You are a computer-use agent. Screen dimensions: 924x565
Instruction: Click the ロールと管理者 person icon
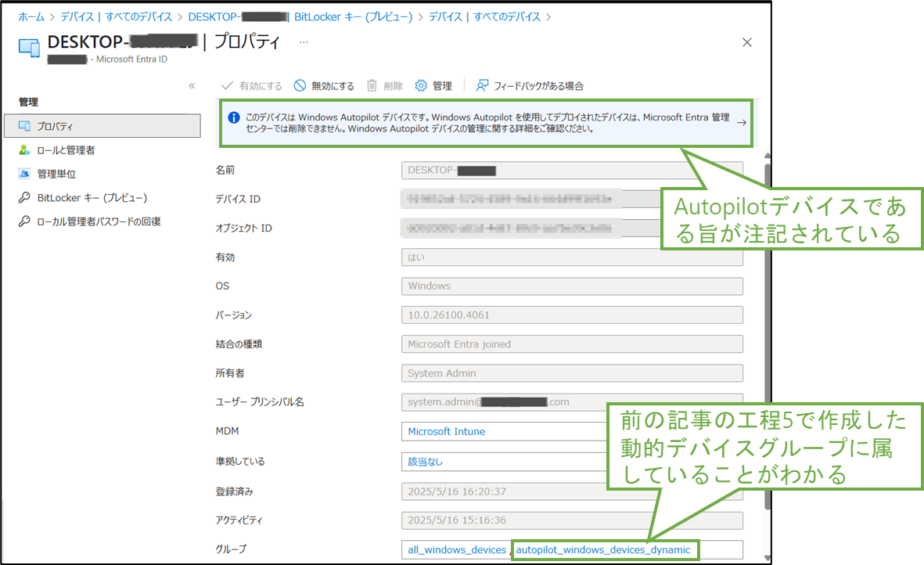point(24,150)
